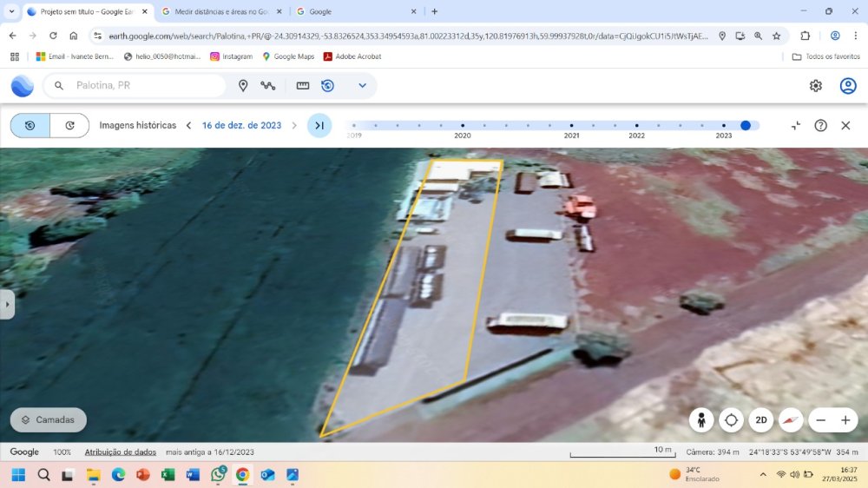868x488 pixels.
Task: Open Chrome three-dot menu
Action: (855, 36)
